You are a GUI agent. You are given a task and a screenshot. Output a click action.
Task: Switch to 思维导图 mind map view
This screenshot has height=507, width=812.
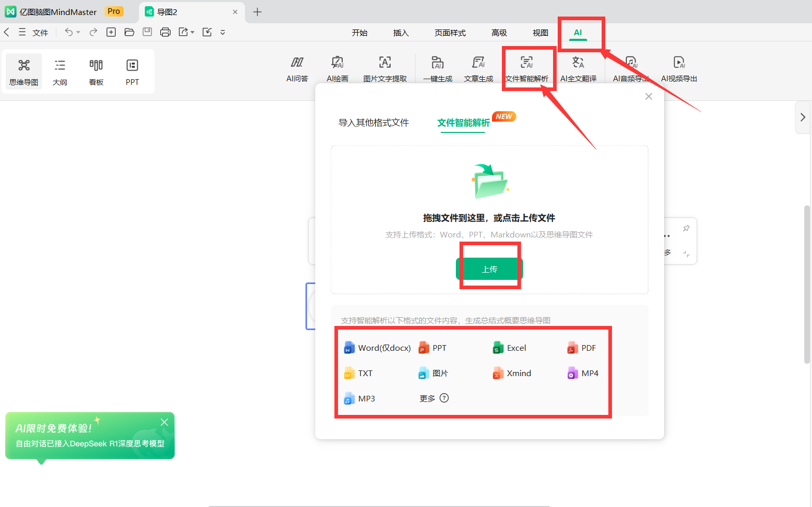[24, 71]
